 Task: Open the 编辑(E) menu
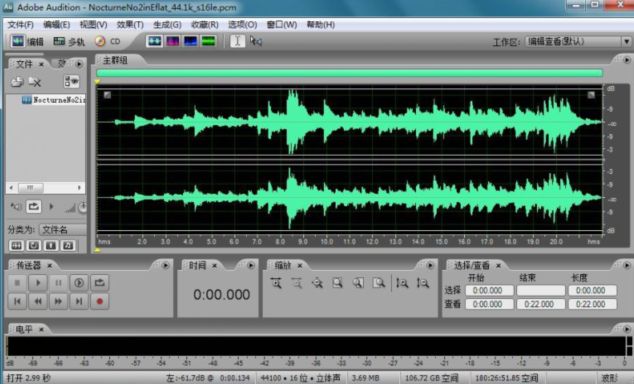57,25
